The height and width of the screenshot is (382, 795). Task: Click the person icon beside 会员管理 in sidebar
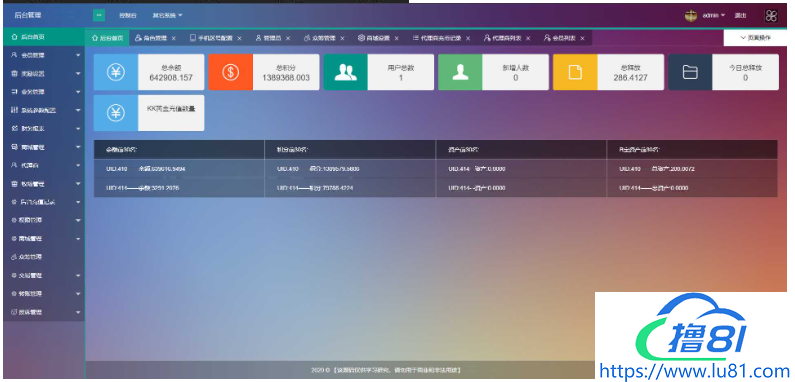14,55
